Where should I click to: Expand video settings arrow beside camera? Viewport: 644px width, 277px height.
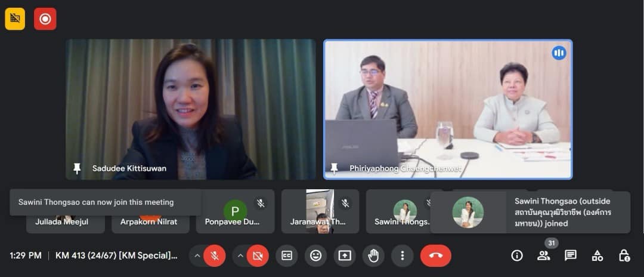240,256
